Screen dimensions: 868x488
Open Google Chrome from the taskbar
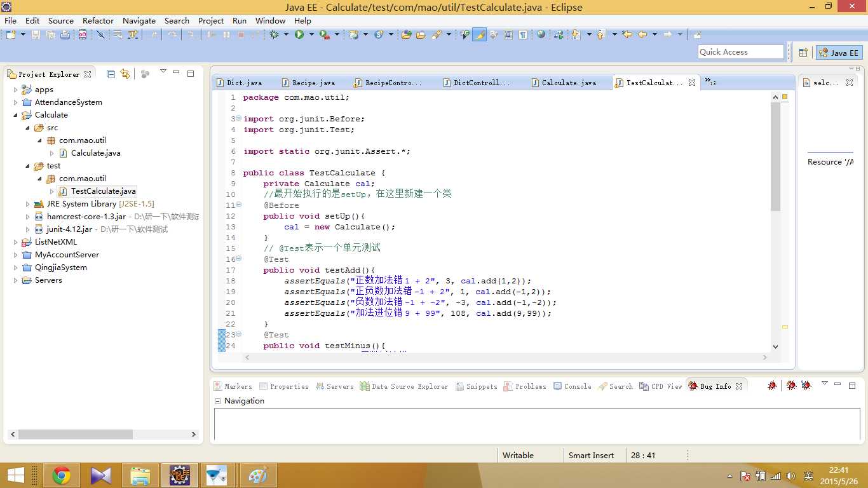[62, 475]
